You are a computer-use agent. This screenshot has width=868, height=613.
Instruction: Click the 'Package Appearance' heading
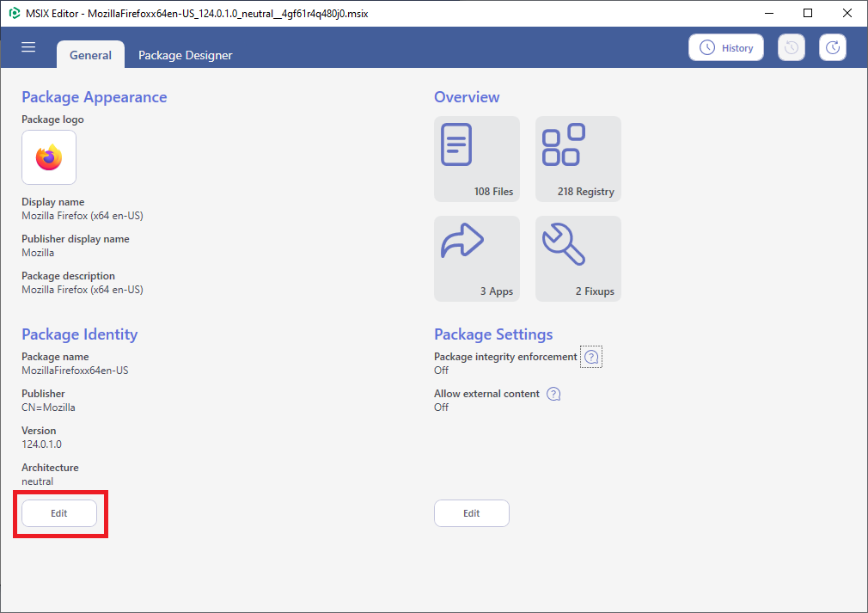(95, 97)
